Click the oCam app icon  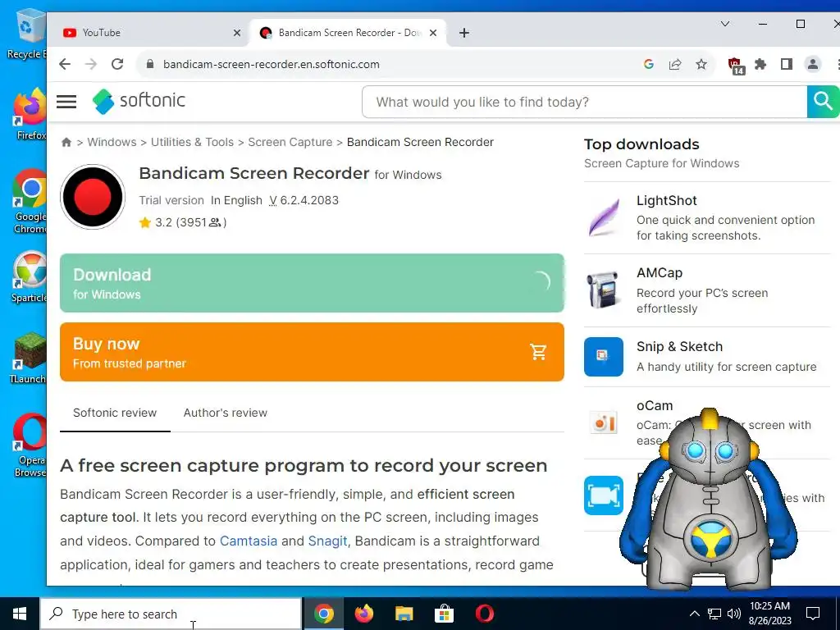point(604,422)
